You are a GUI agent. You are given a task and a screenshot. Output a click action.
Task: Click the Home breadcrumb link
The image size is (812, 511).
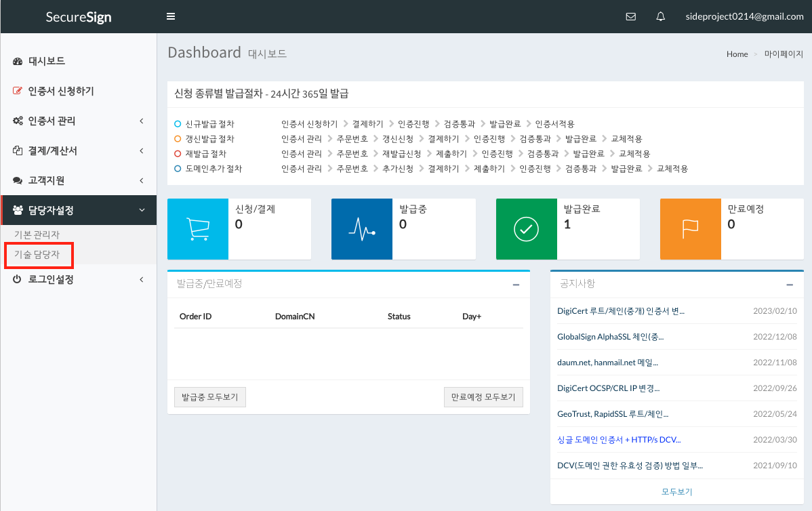pos(737,54)
